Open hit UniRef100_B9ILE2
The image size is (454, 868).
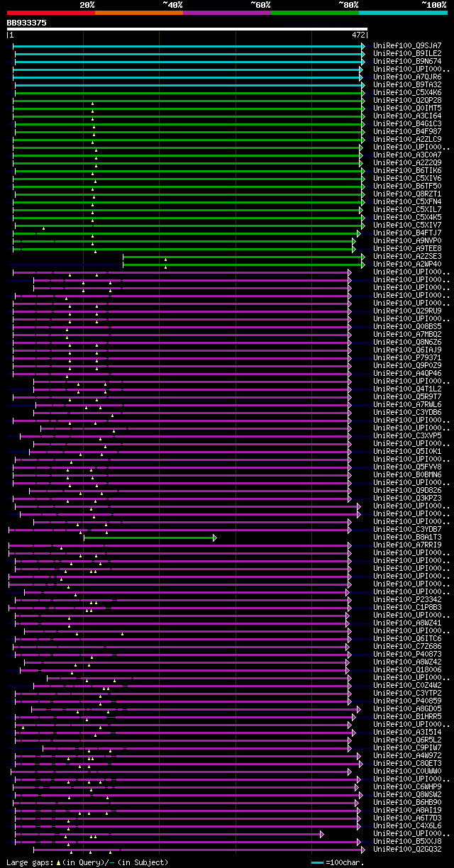click(407, 54)
